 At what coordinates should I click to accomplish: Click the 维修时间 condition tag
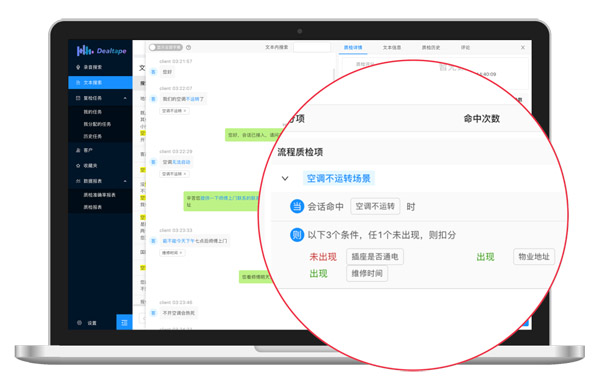coord(367,273)
